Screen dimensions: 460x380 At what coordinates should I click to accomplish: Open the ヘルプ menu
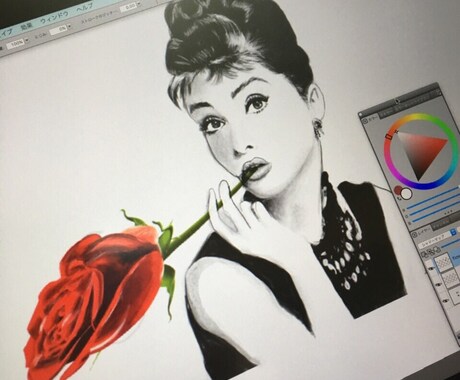(85, 7)
